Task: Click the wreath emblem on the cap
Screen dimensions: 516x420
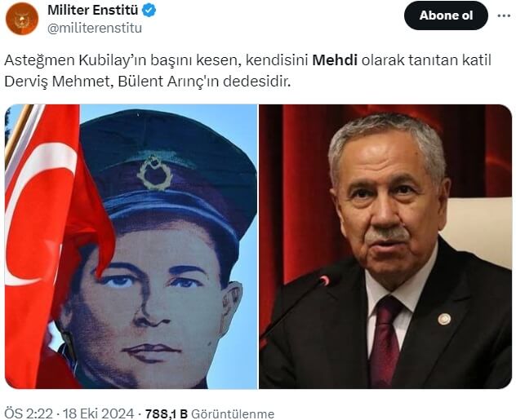Action: pos(154,173)
